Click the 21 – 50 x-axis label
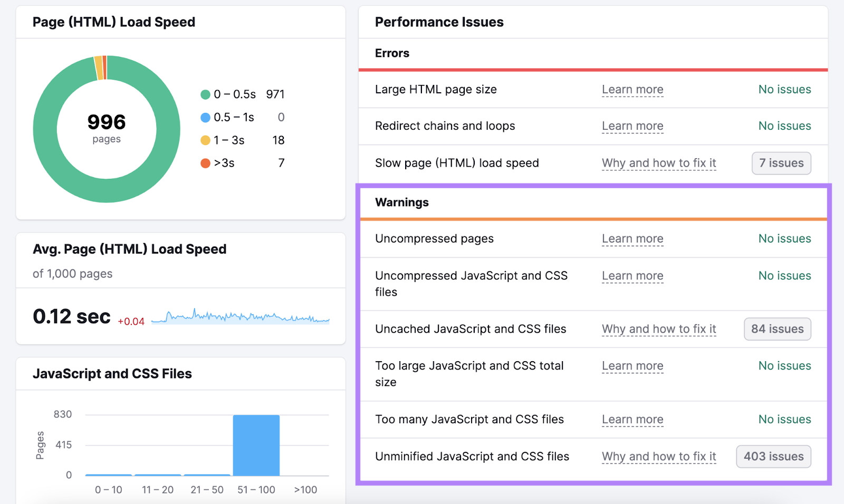844x504 pixels. 207,490
